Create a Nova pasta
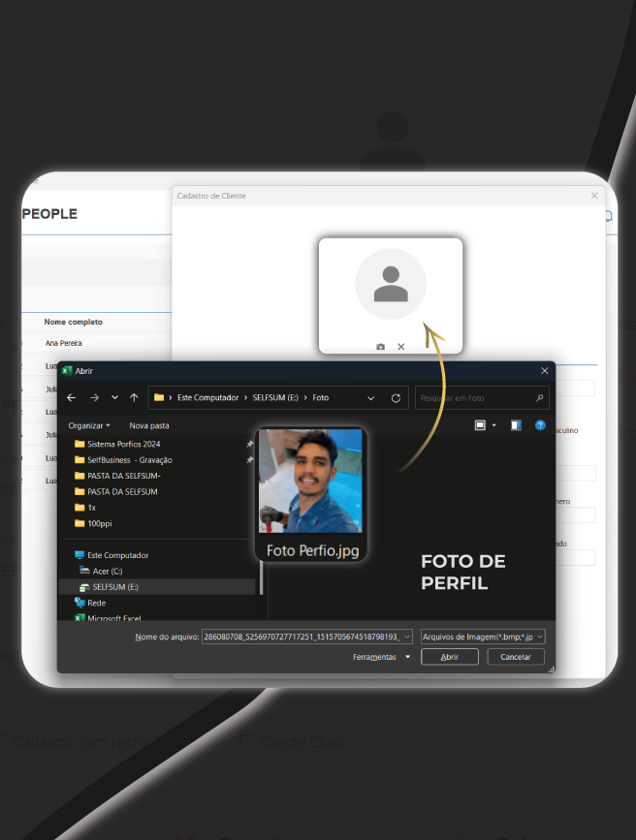Viewport: 636px width, 840px height. click(149, 425)
